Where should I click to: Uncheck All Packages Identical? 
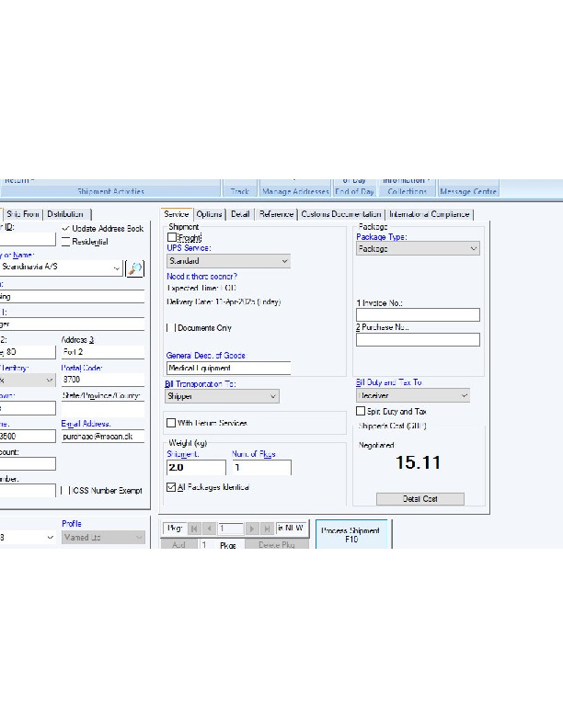pyautogui.click(x=171, y=487)
